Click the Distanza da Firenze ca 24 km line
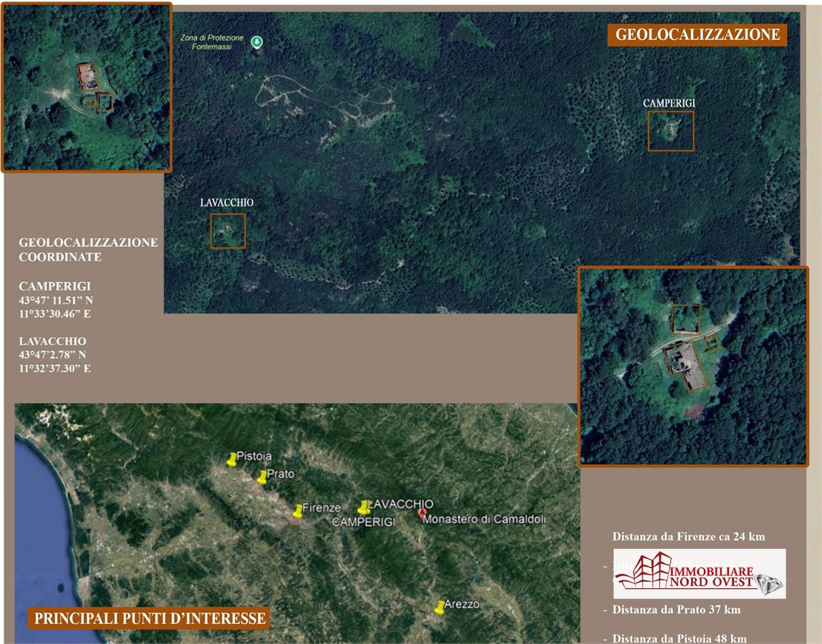The image size is (822, 644). 689,537
